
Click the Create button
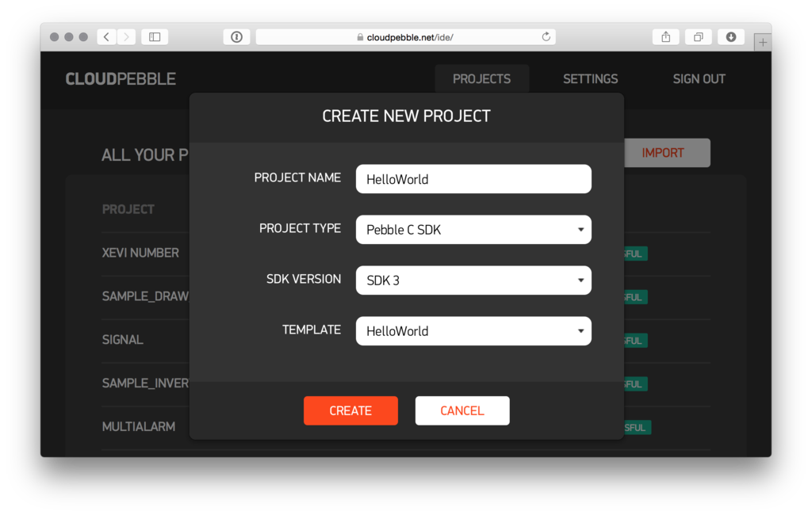click(x=350, y=410)
